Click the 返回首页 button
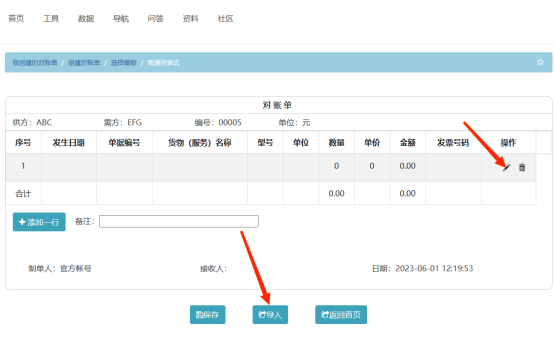 click(x=341, y=315)
